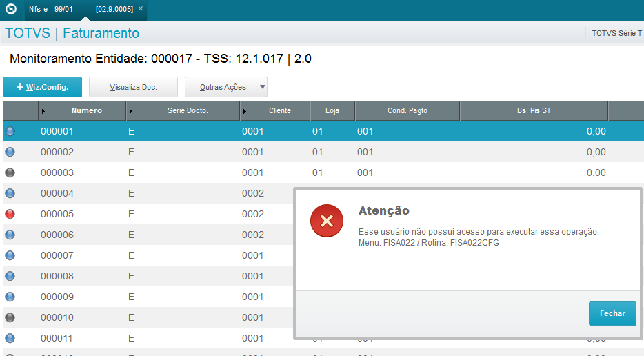
Task: Click arrow beside Cliente header
Action: pyautogui.click(x=245, y=111)
